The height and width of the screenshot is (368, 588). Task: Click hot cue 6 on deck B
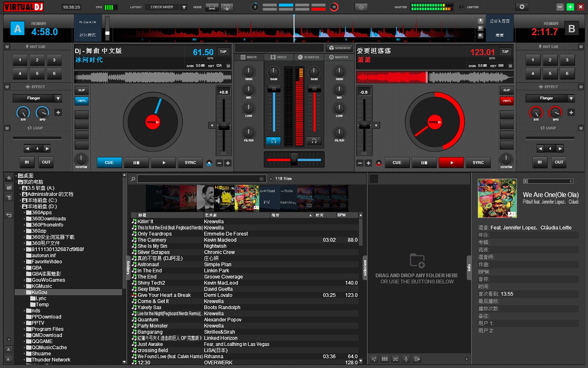coord(567,74)
